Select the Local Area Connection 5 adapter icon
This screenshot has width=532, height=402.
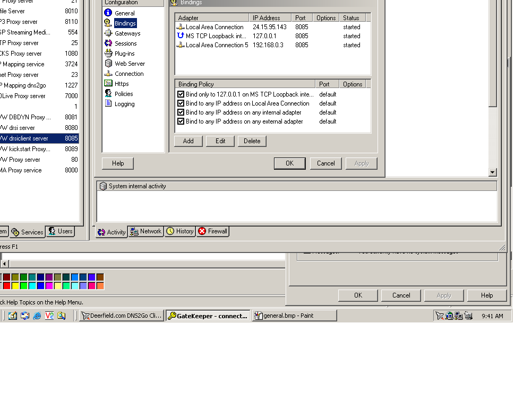[x=181, y=45]
